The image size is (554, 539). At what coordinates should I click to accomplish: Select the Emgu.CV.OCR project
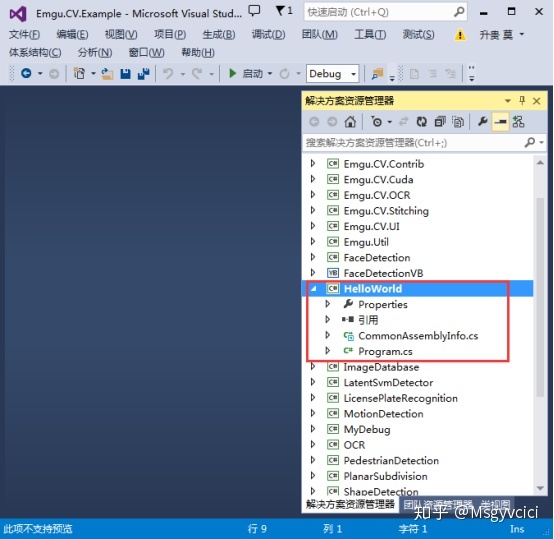click(377, 195)
